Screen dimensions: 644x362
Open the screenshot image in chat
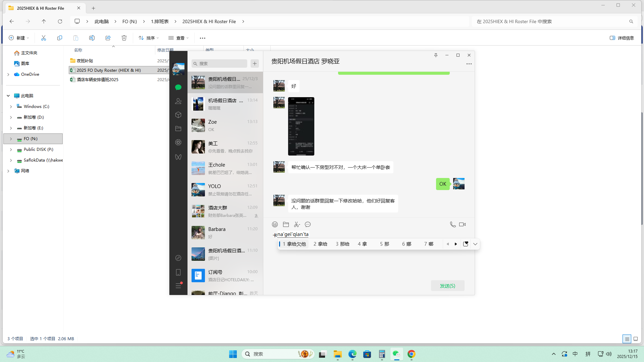tap(301, 126)
